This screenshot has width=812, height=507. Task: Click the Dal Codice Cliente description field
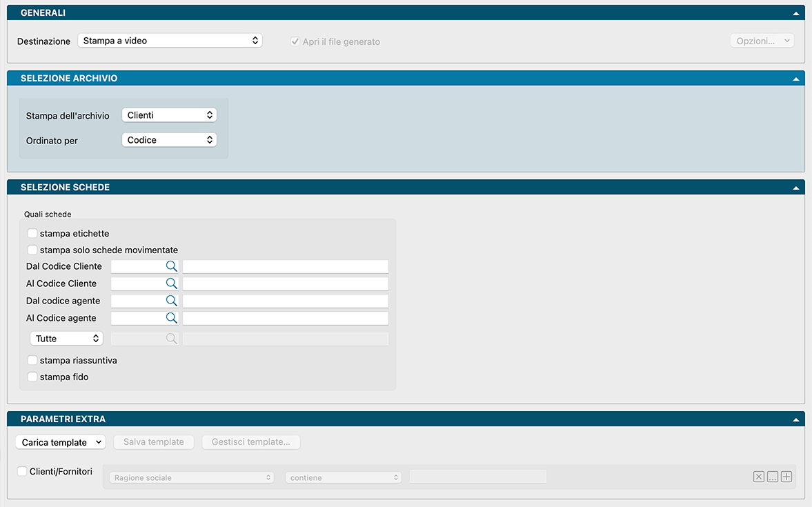coord(285,266)
